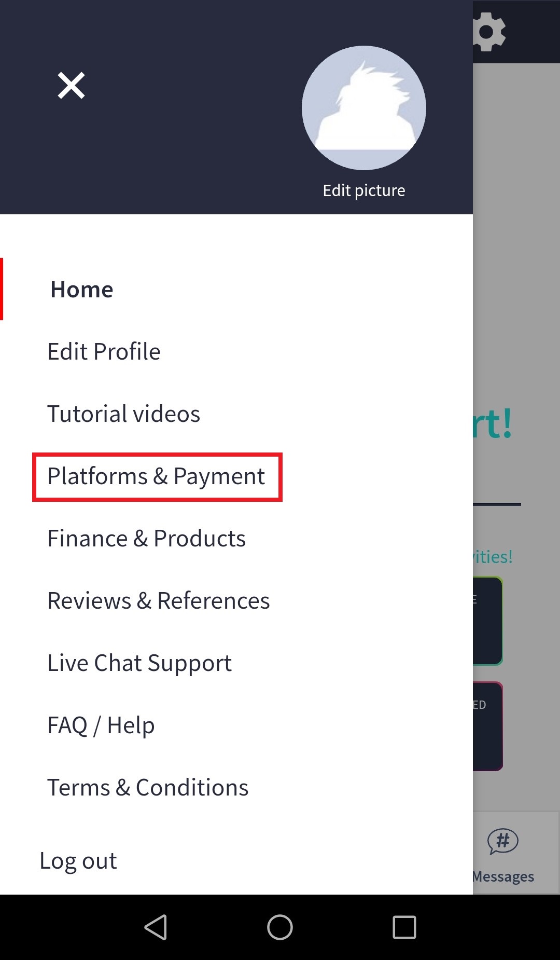The width and height of the screenshot is (560, 960).
Task: Open Reviews & References
Action: click(158, 600)
